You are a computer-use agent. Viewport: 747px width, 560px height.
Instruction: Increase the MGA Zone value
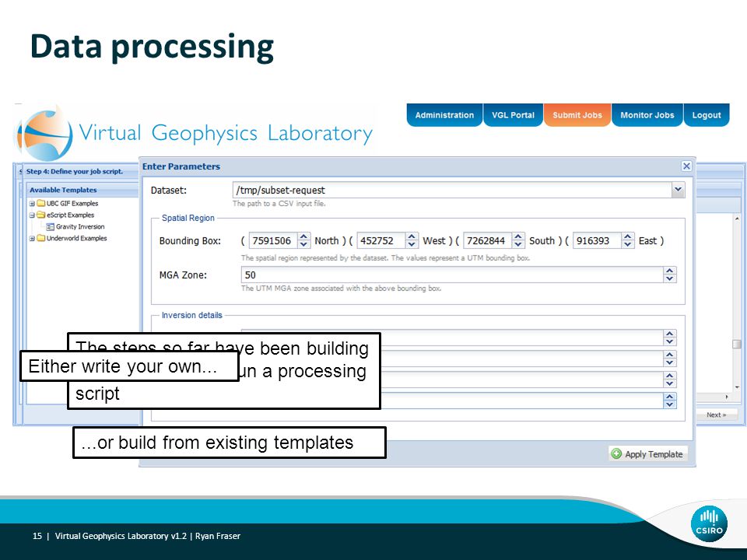pos(670,271)
